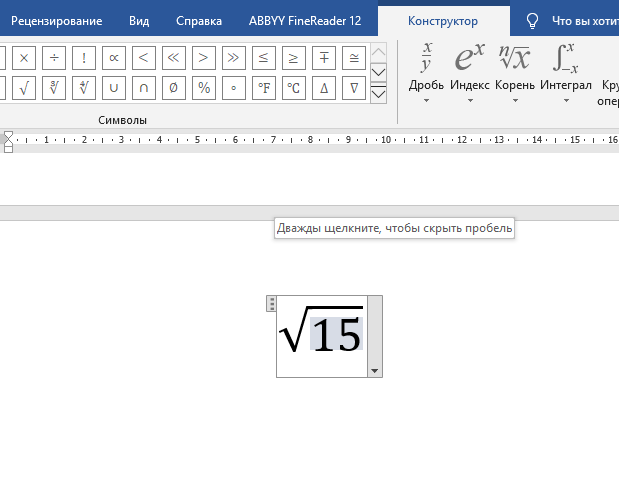Insert the degrees Fahrenheit symbol
This screenshot has height=502, width=619.
click(264, 88)
